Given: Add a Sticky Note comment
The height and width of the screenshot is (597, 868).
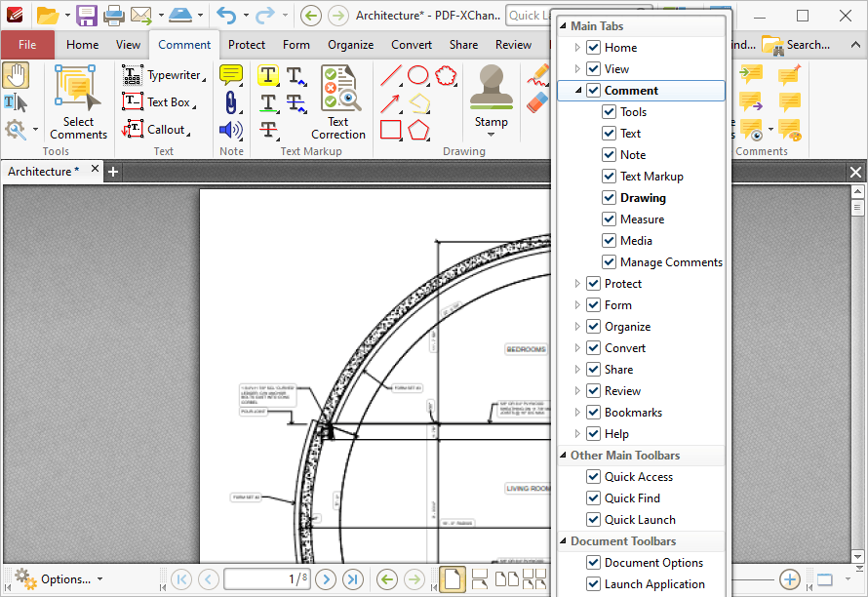Looking at the screenshot, I should coord(231,75).
